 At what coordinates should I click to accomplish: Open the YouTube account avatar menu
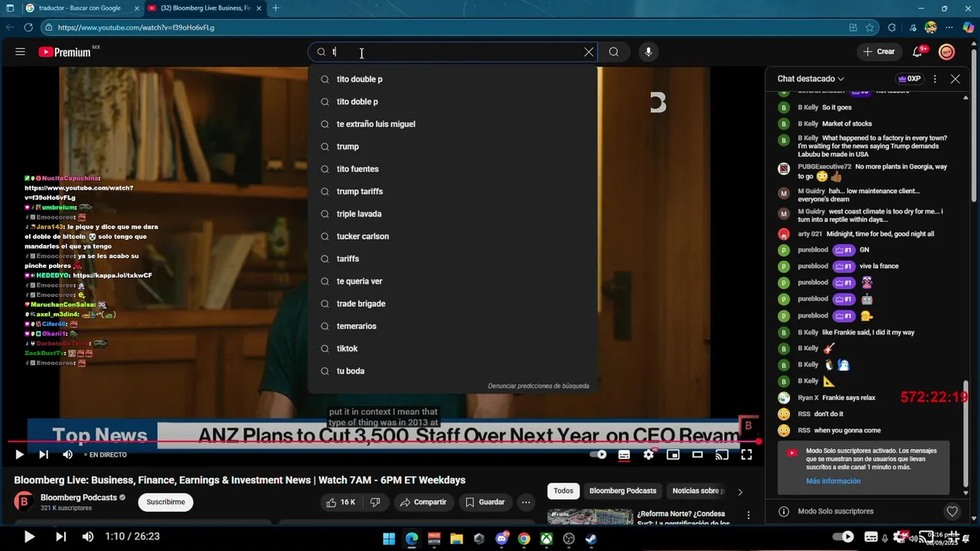pyautogui.click(x=947, y=52)
